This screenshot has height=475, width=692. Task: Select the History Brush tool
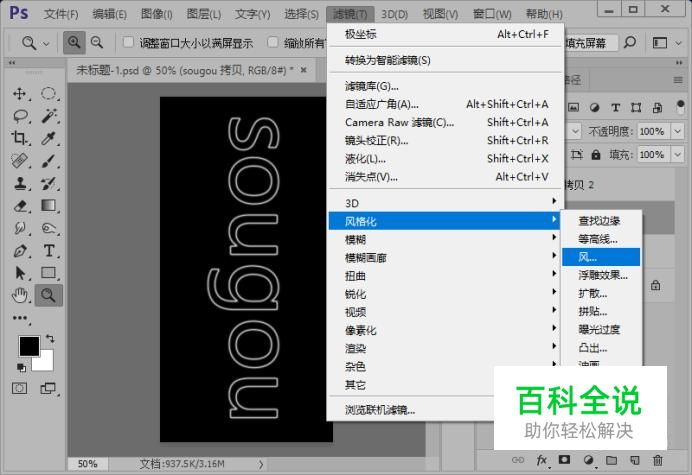49,183
